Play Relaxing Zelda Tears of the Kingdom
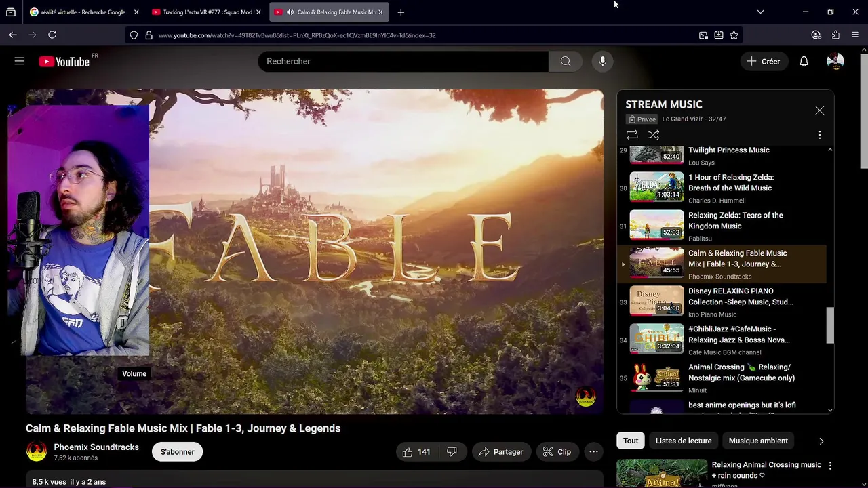 coord(722,226)
